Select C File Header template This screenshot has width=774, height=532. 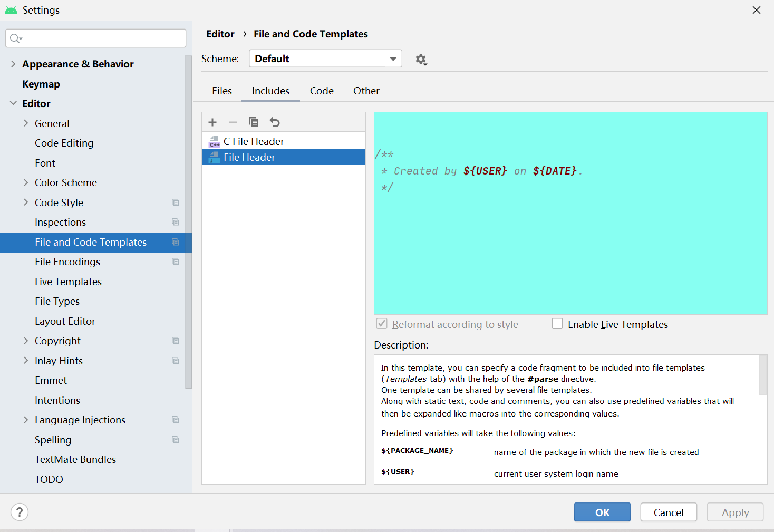click(284, 141)
